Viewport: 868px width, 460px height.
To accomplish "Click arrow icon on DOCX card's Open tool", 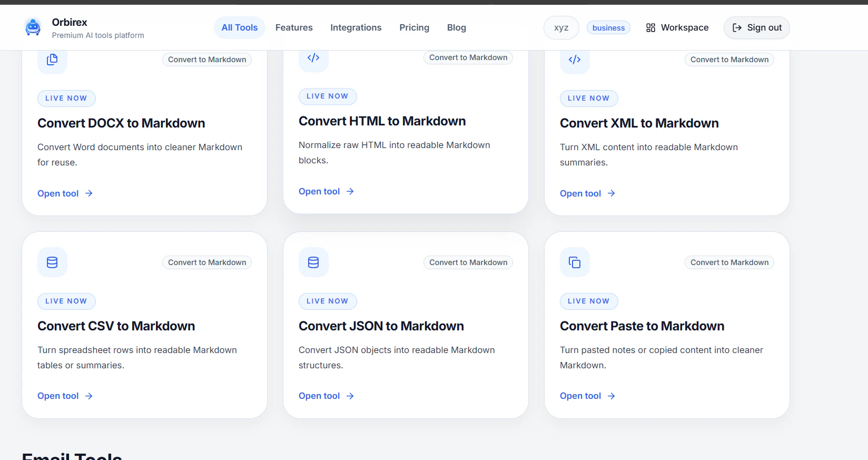I will pos(89,193).
